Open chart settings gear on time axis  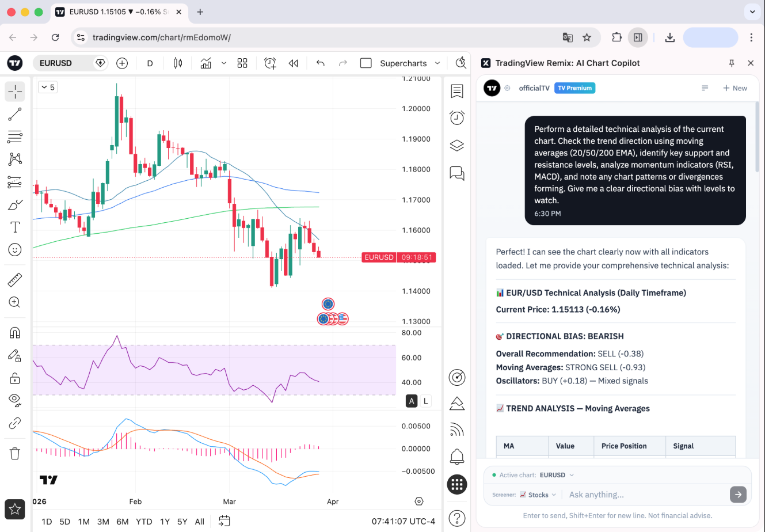(x=419, y=501)
